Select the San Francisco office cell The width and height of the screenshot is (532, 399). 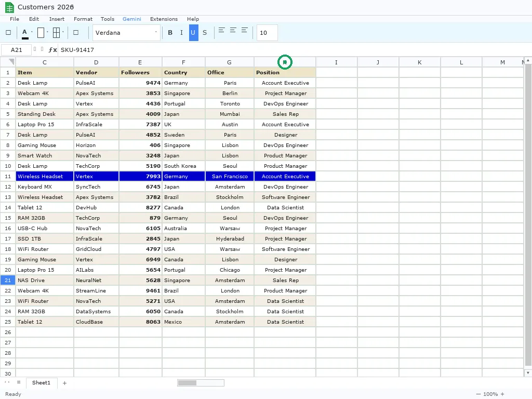click(x=230, y=177)
